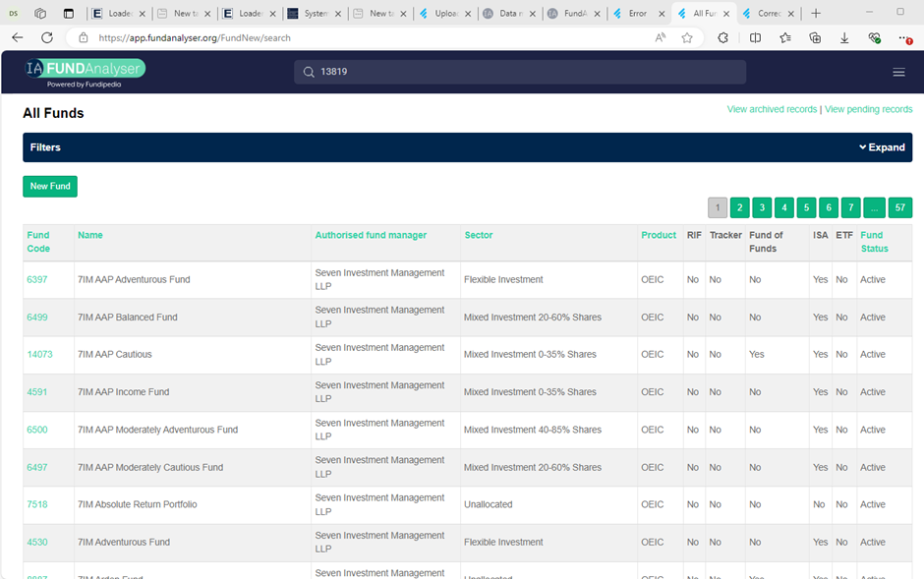Open the hamburger menu in the header
This screenshot has width=924, height=579.
pyautogui.click(x=898, y=72)
